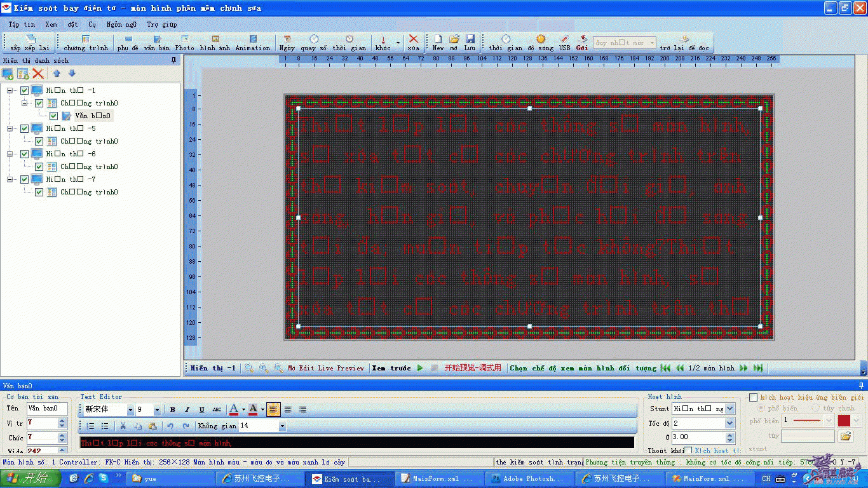Enable border effect activation checkbox
Screen dimensions: 868x488
click(753, 398)
